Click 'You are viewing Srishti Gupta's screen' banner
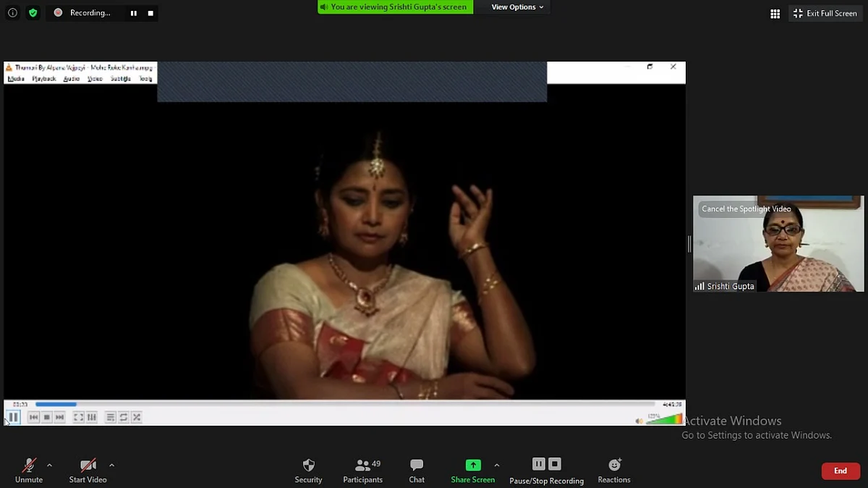Image resolution: width=868 pixels, height=488 pixels. [x=396, y=7]
